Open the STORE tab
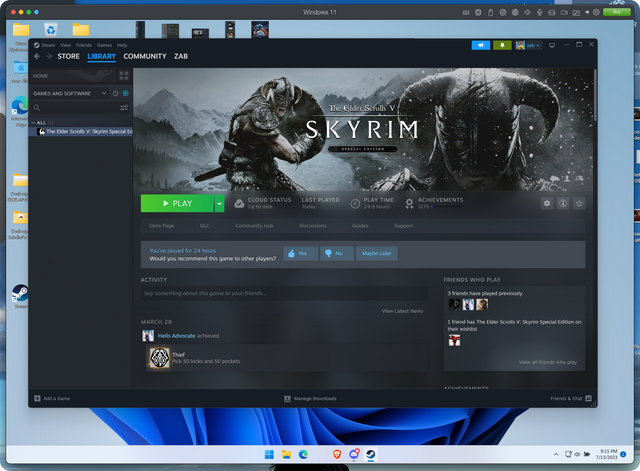Image resolution: width=640 pixels, height=471 pixels. pyautogui.click(x=68, y=57)
